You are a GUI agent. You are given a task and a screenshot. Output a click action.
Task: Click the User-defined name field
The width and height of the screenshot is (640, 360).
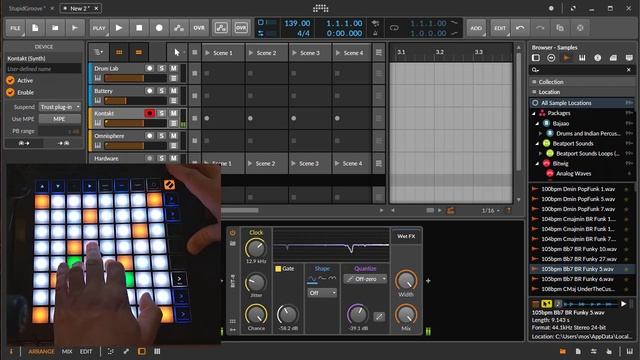pyautogui.click(x=43, y=69)
